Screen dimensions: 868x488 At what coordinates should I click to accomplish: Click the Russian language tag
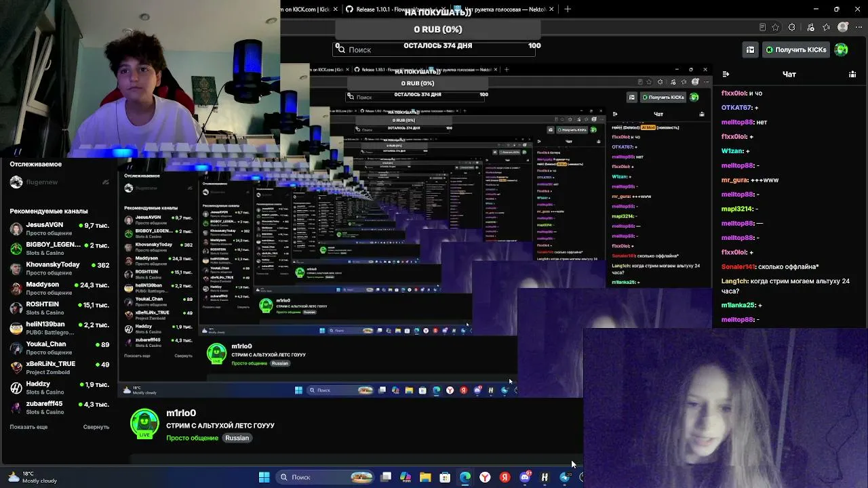coord(237,438)
